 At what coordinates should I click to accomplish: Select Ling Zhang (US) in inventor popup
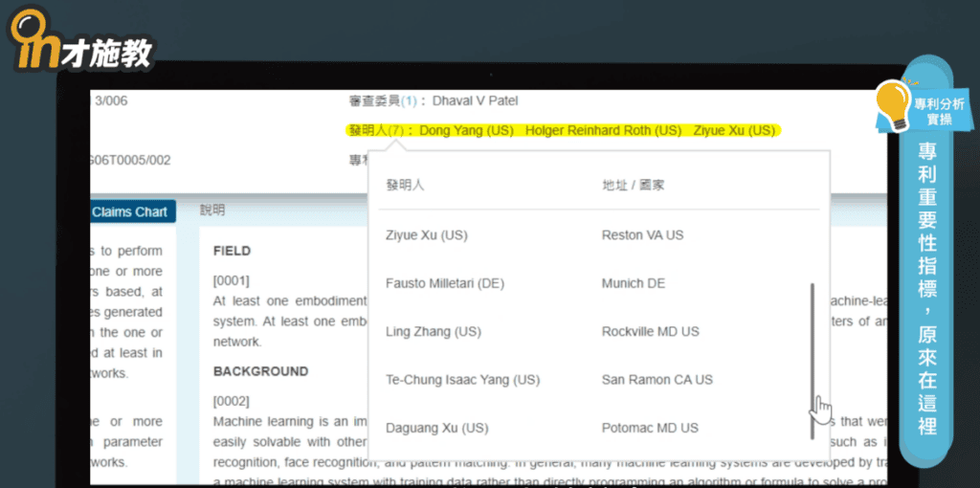tap(433, 332)
